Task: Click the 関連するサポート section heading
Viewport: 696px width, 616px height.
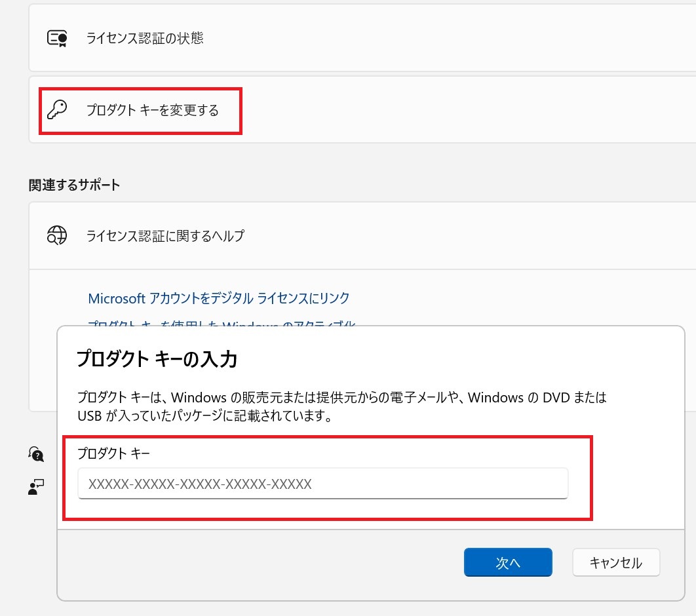Action: (74, 185)
